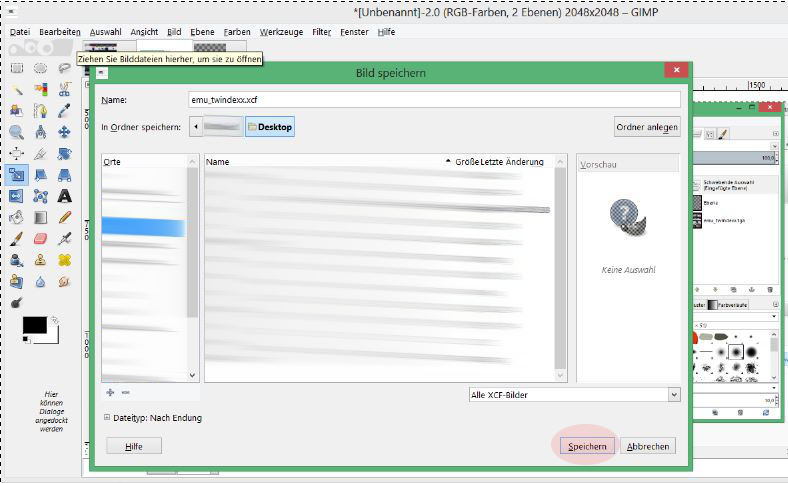Screen dimensions: 788x483
Task: Select the Paths tool
Action: pos(40,111)
